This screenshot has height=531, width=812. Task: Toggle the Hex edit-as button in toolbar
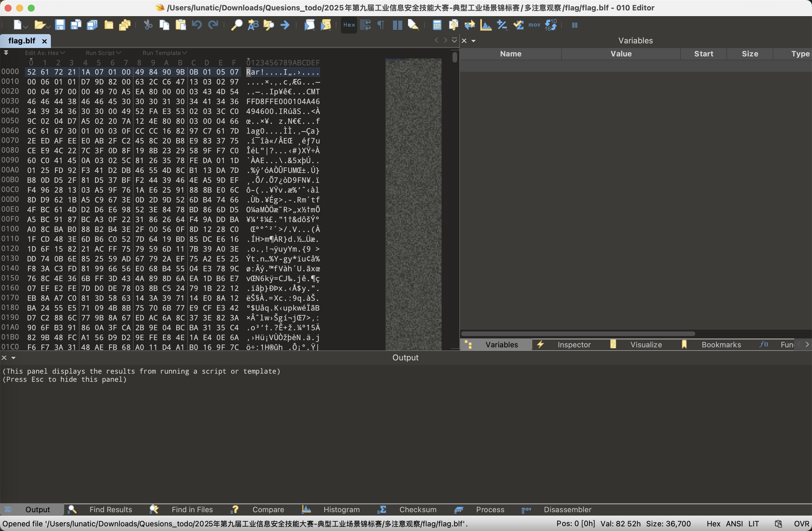point(349,25)
